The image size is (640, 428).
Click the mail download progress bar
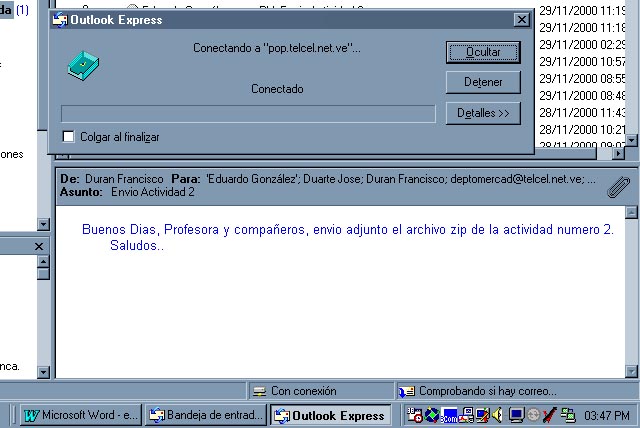[x=248, y=114]
